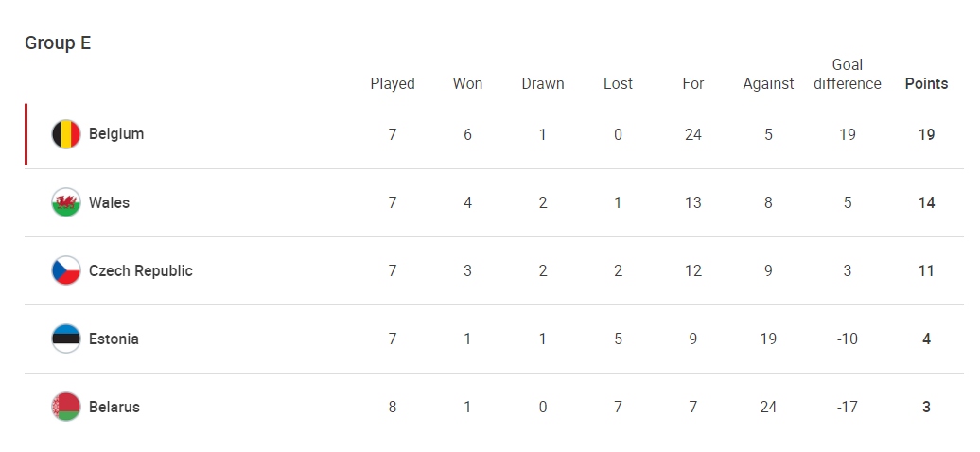Image resolution: width=980 pixels, height=452 pixels.
Task: Click the Group E heading
Action: click(58, 43)
